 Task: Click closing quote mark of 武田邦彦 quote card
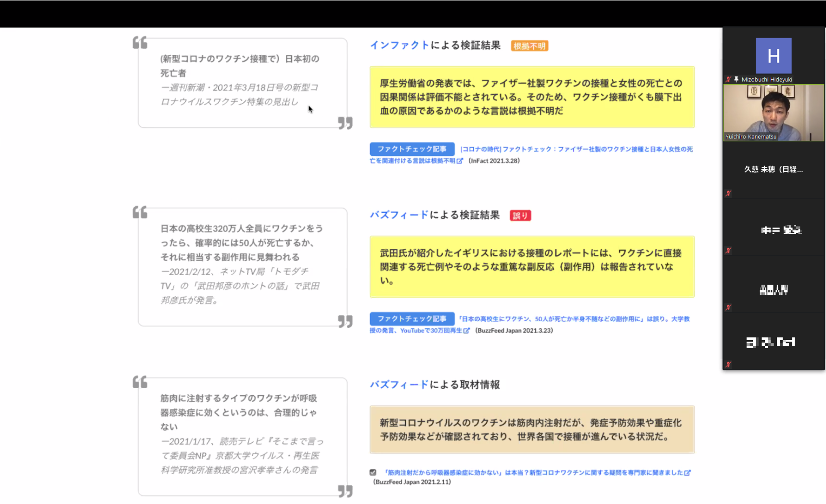pos(345,321)
